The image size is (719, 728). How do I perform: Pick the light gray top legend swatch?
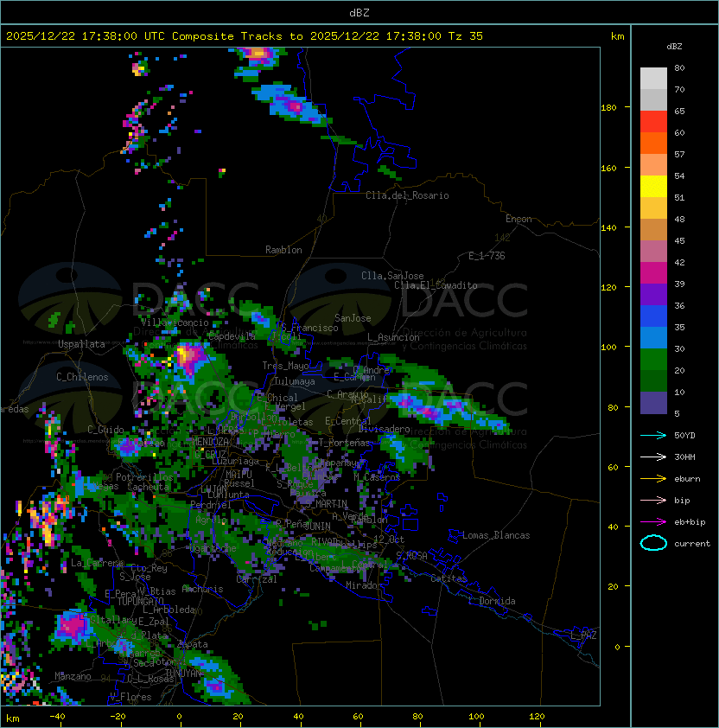click(x=653, y=79)
